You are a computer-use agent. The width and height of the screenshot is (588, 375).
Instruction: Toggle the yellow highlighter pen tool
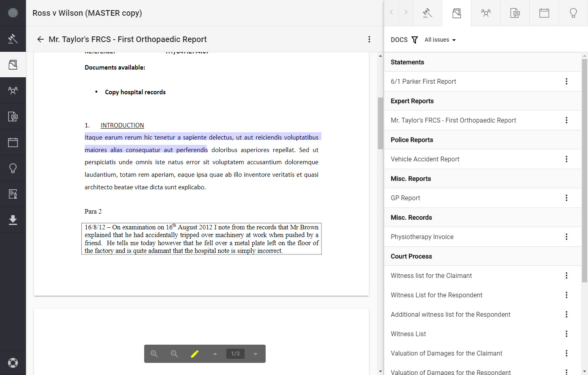pyautogui.click(x=195, y=354)
